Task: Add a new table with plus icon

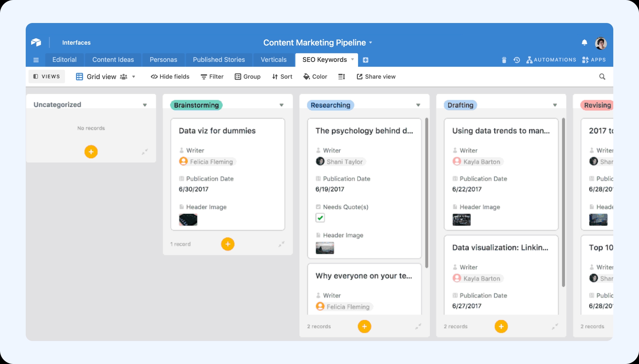Action: coord(366,60)
